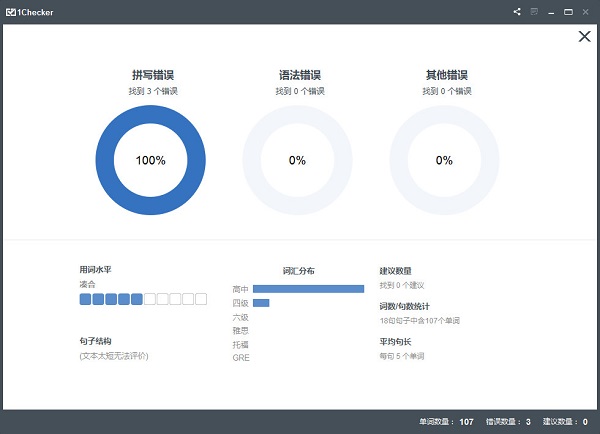Click the last empty word-level block
Viewport: 600px width, 434px height.
click(x=201, y=299)
